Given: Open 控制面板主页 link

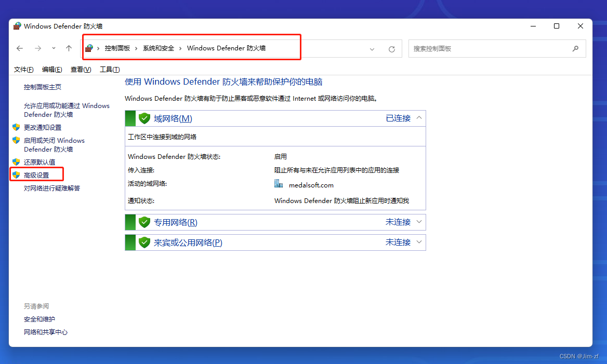Looking at the screenshot, I should click(43, 87).
